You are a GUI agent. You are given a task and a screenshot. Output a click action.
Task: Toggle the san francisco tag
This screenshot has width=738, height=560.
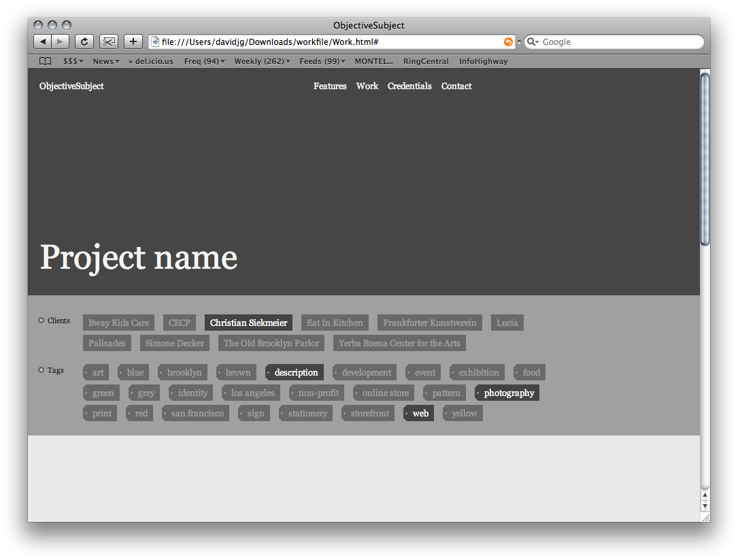pyautogui.click(x=195, y=413)
